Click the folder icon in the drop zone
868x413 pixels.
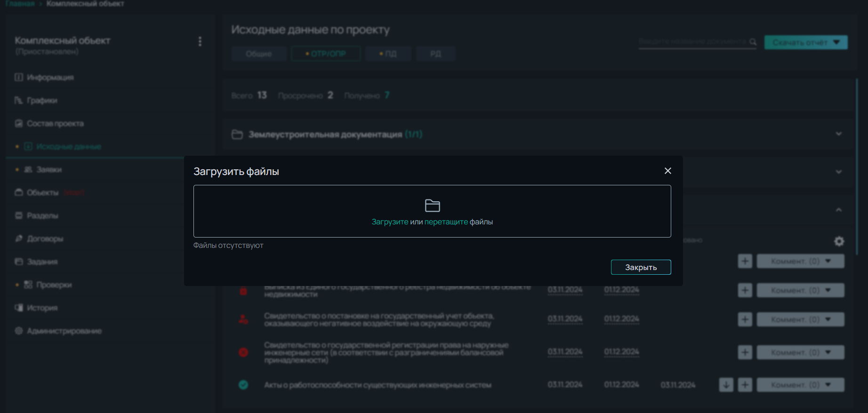click(x=432, y=206)
